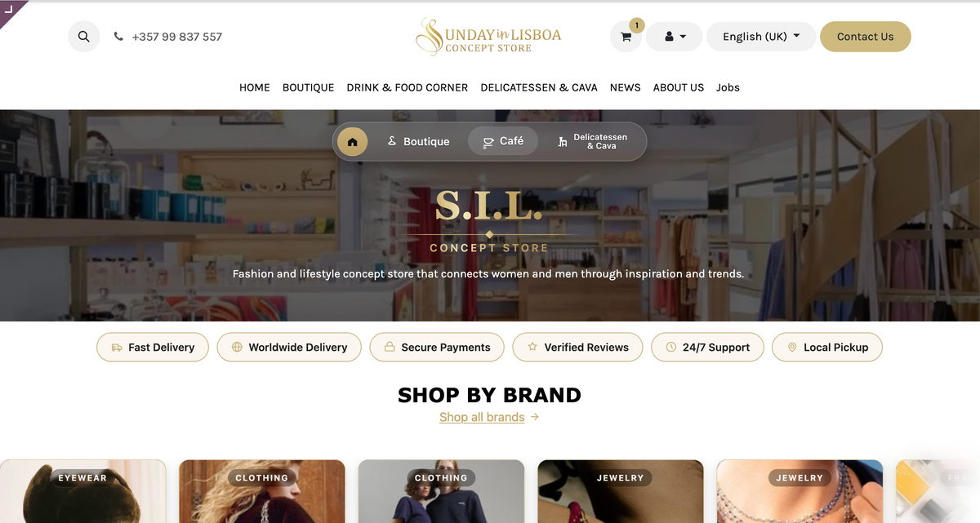Click the globe icon on Worldwide Delivery

[x=237, y=347]
